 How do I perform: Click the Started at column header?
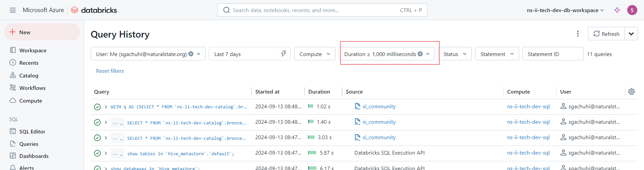click(267, 92)
